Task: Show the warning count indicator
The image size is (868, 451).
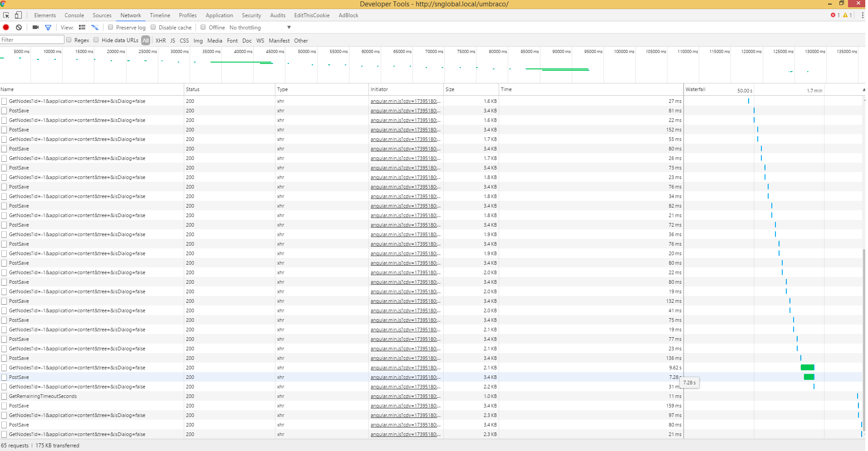Action: [847, 15]
